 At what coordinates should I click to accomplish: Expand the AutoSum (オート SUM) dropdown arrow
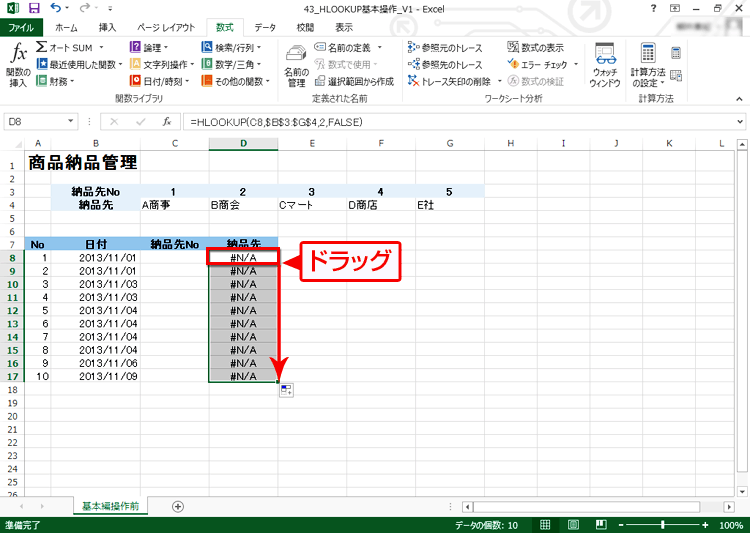pyautogui.click(x=101, y=47)
